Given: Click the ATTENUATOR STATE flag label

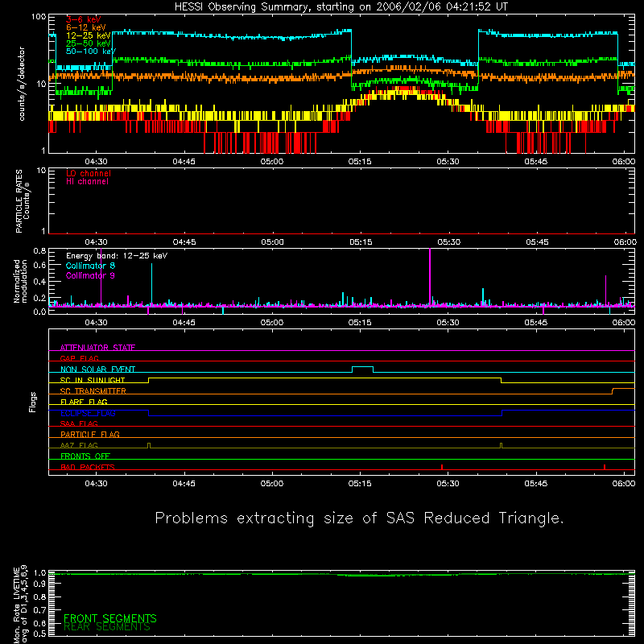Looking at the screenshot, I should pyautogui.click(x=97, y=348).
